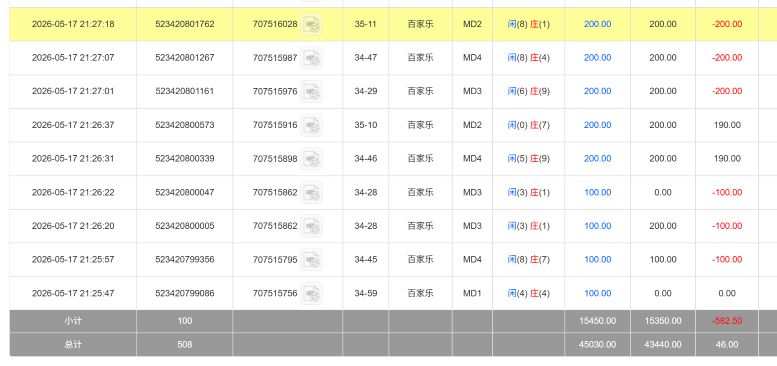Select order number 523420800047
Viewport: 777px width, 366px height.
coord(185,192)
